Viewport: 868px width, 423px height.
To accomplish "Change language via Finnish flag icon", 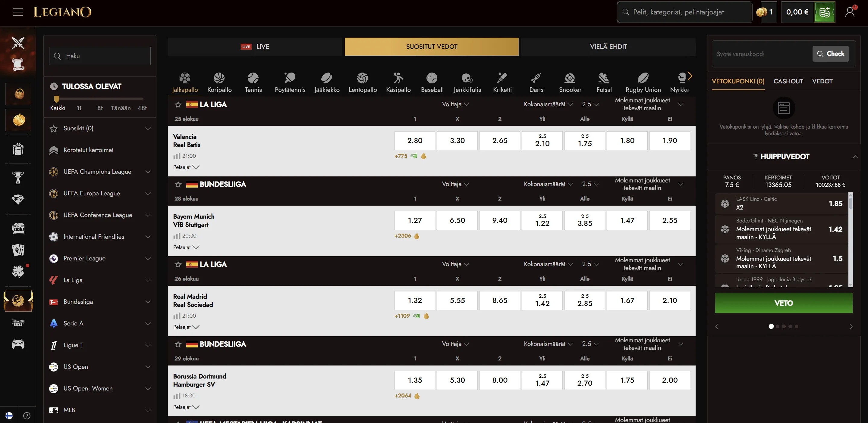I will pyautogui.click(x=9, y=415).
